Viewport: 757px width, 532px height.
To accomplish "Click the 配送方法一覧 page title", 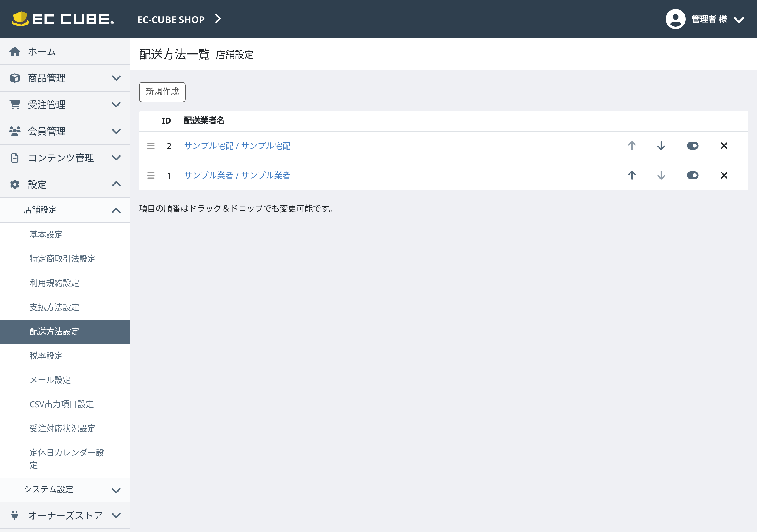I will tap(174, 54).
